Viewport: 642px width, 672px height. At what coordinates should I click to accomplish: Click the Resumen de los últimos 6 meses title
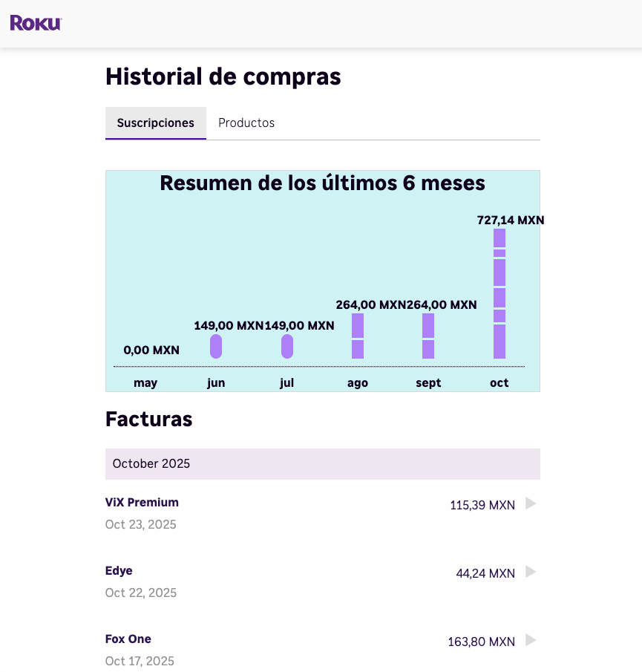pos(323,183)
